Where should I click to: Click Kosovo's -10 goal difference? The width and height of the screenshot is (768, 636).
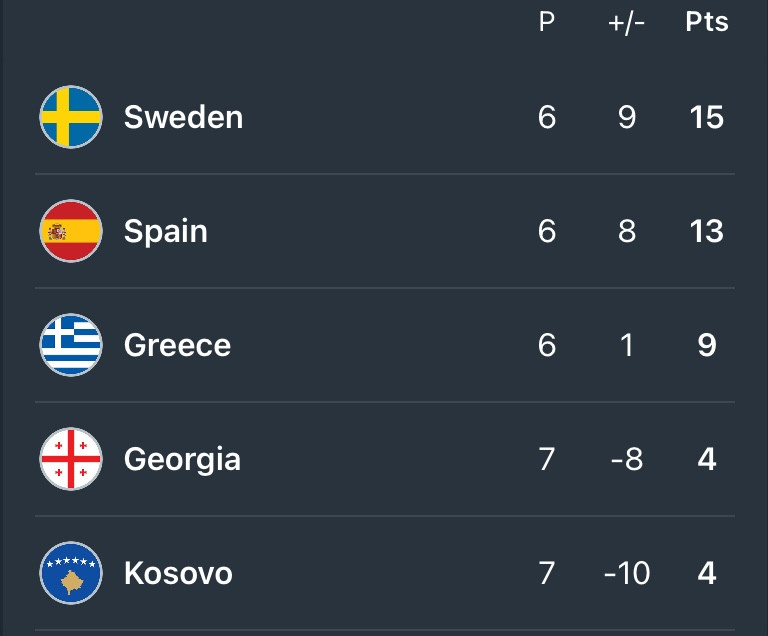[x=627, y=573]
